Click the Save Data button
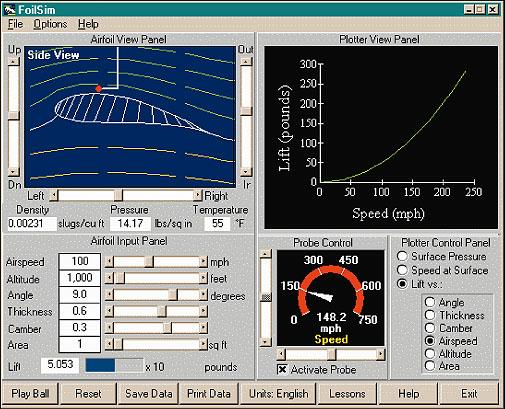Viewport: 505px width, 409px height. [x=149, y=394]
